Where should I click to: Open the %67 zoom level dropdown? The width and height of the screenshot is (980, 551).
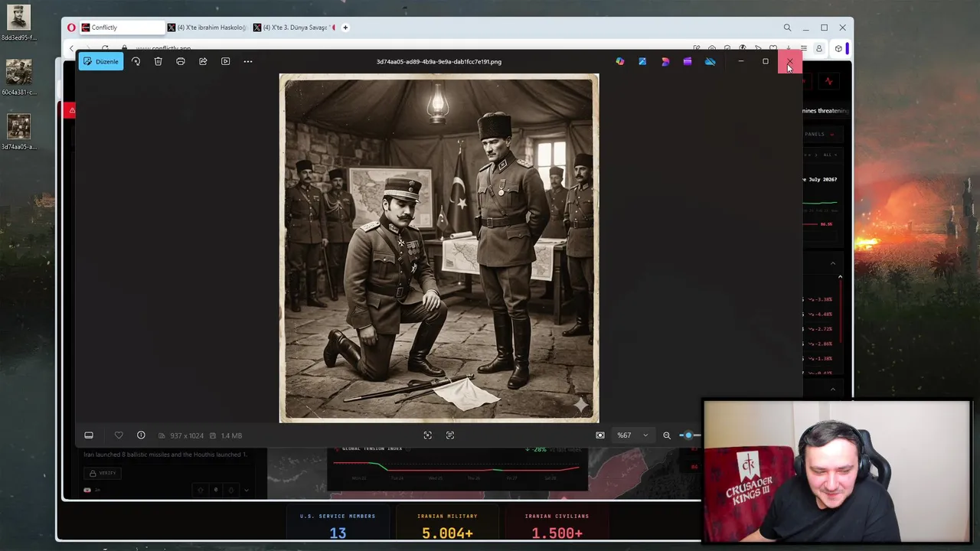point(632,435)
